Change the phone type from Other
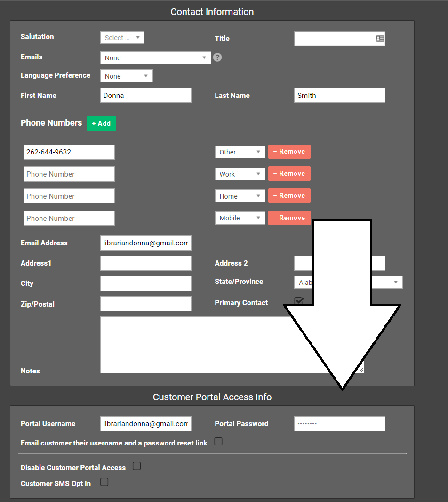 (240, 152)
